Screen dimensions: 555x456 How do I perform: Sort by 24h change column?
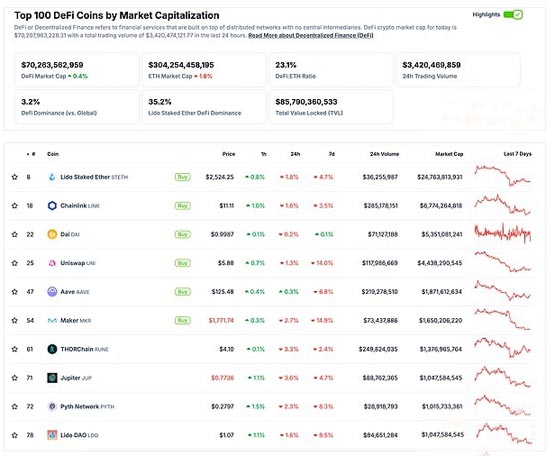(295, 154)
